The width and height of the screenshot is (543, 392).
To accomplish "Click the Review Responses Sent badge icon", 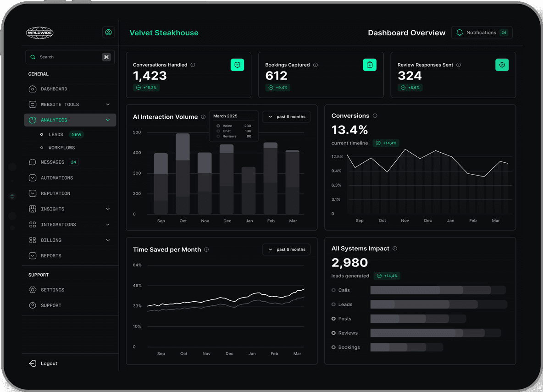I will 502,65.
